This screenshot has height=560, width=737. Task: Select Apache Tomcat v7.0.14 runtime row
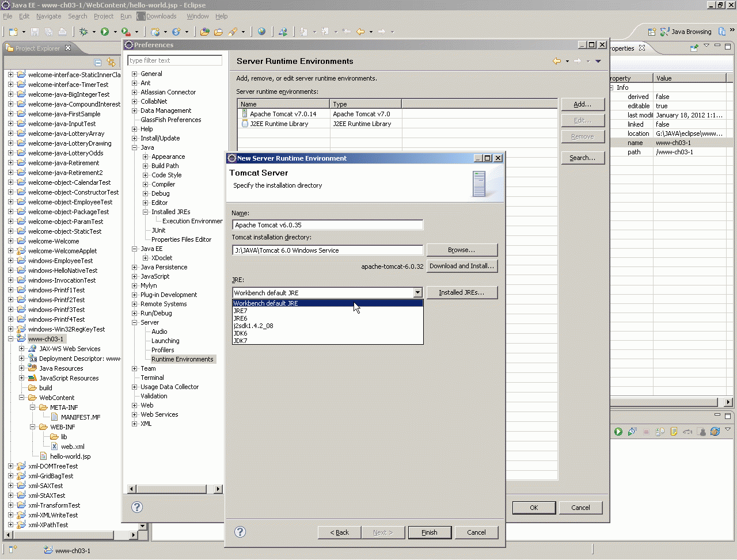tap(397, 114)
